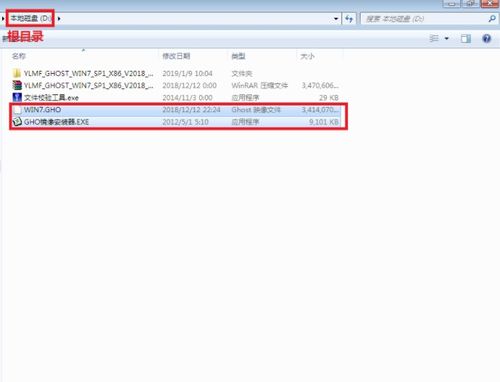
Task: Click the refresh button beside the address bar
Action: (349, 19)
